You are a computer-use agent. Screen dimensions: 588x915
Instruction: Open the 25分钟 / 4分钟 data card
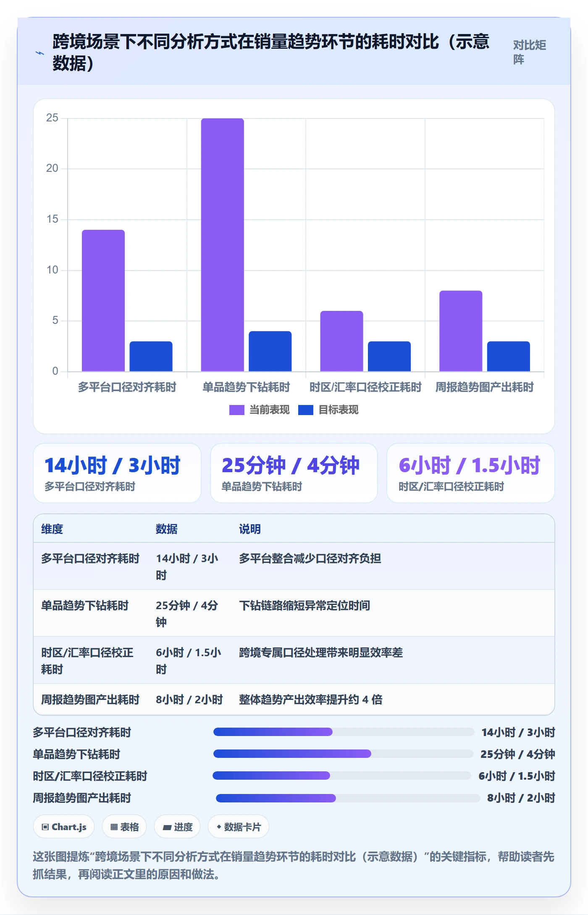point(294,473)
